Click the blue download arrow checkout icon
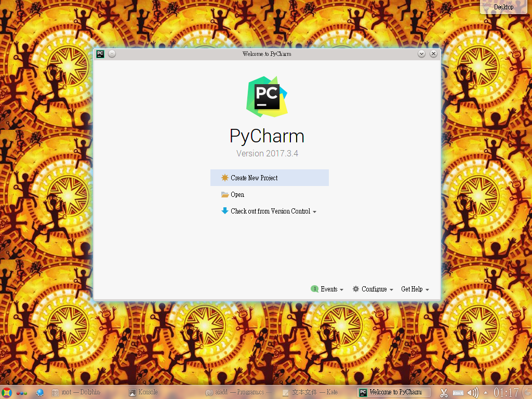The image size is (532, 399). pos(224,211)
